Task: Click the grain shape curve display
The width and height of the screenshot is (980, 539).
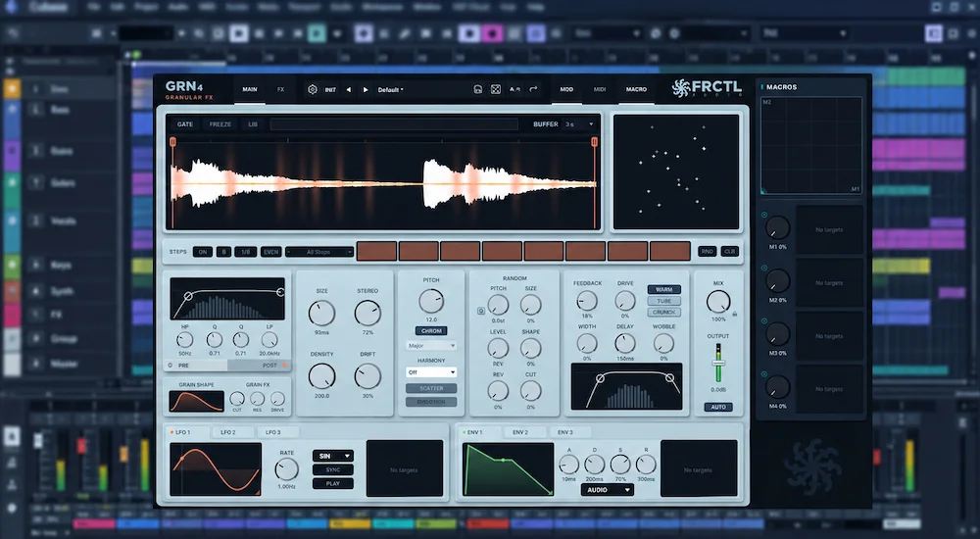Action: [196, 401]
